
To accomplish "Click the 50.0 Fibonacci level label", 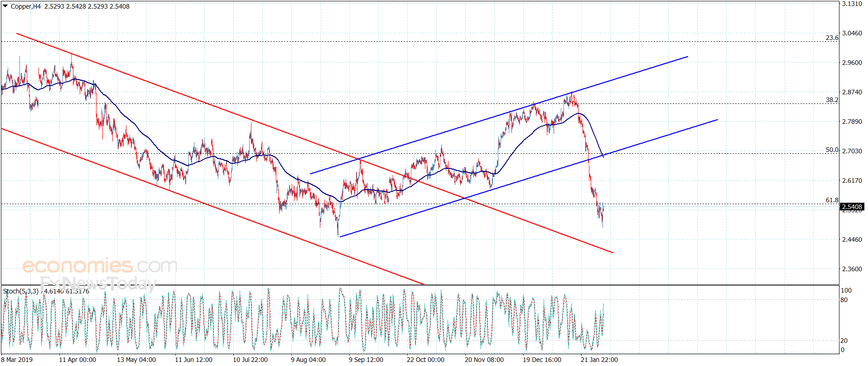I will pyautogui.click(x=832, y=150).
